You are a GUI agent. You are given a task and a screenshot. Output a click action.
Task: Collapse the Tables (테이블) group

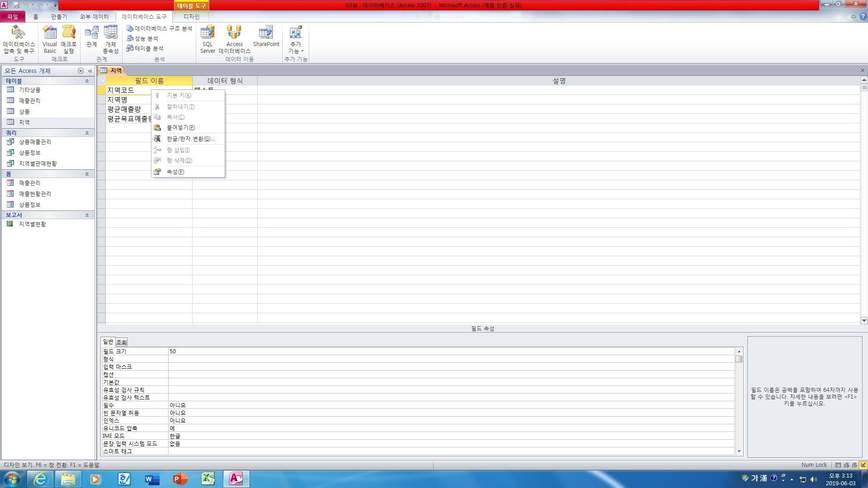coord(87,81)
